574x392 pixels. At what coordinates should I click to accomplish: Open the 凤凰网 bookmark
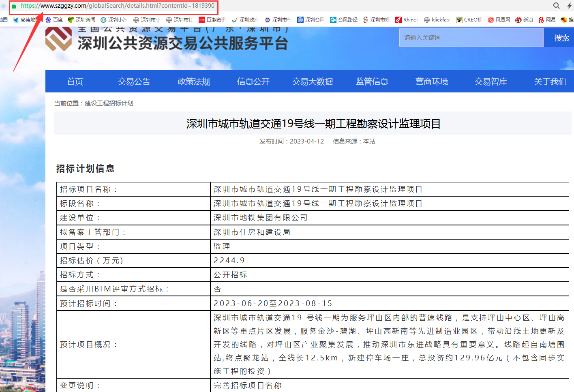499,20
